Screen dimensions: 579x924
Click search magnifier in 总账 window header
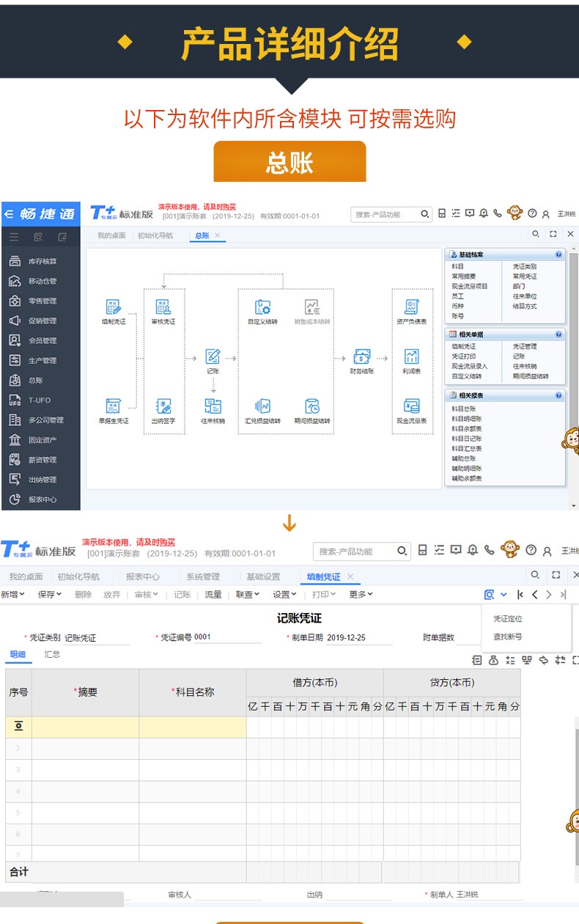coord(425,214)
